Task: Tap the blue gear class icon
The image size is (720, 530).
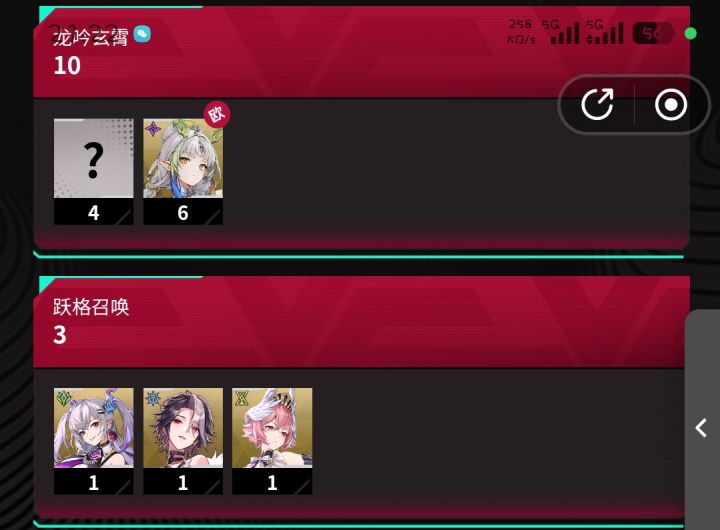Action: [152, 398]
